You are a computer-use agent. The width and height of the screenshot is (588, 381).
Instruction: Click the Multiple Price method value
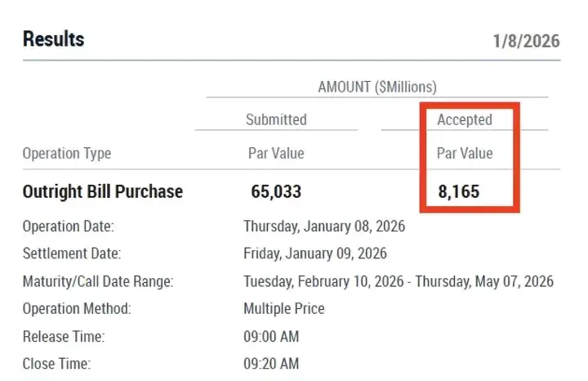pos(284,309)
